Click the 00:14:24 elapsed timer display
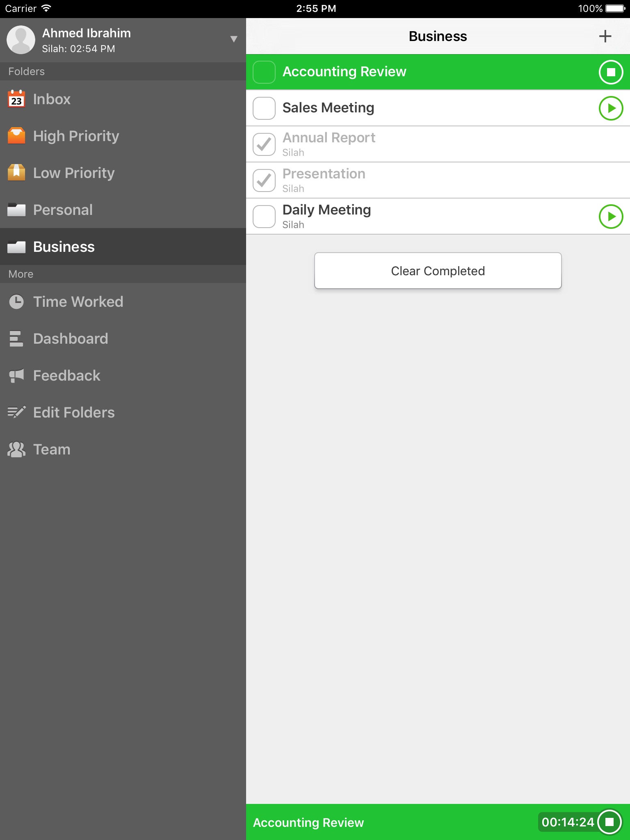 click(568, 822)
